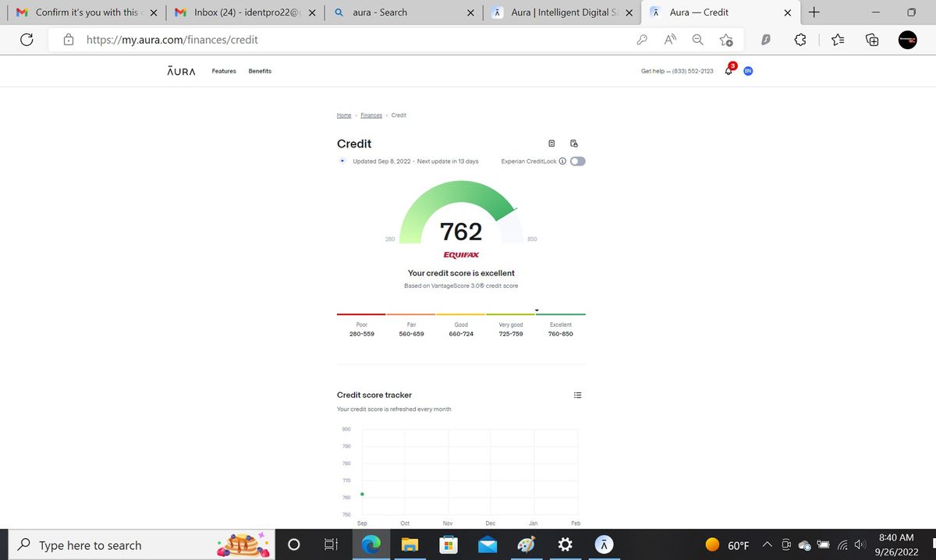Open the credit report document icon
The image size is (936, 560).
pyautogui.click(x=551, y=144)
